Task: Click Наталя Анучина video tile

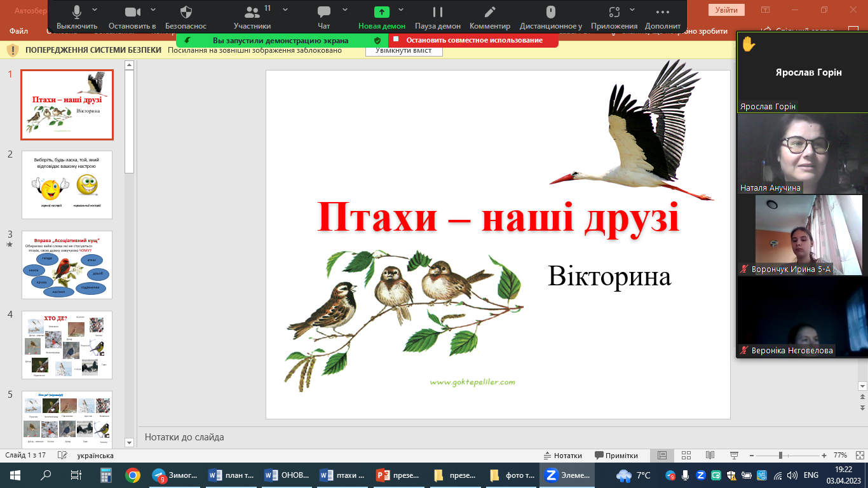Action: pyautogui.click(x=802, y=153)
